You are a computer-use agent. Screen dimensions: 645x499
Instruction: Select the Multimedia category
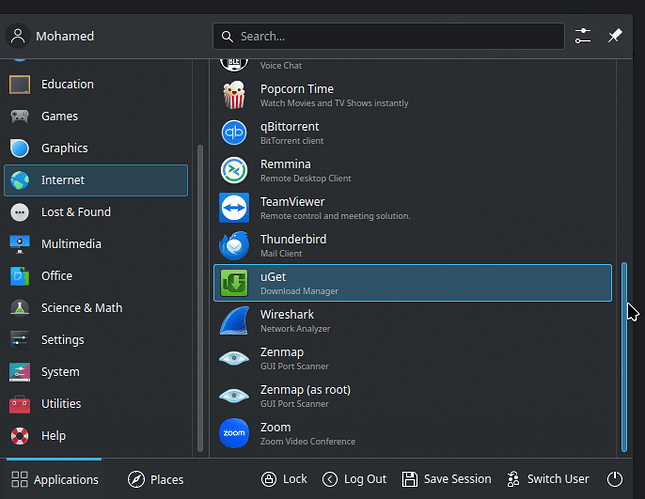[x=70, y=244]
